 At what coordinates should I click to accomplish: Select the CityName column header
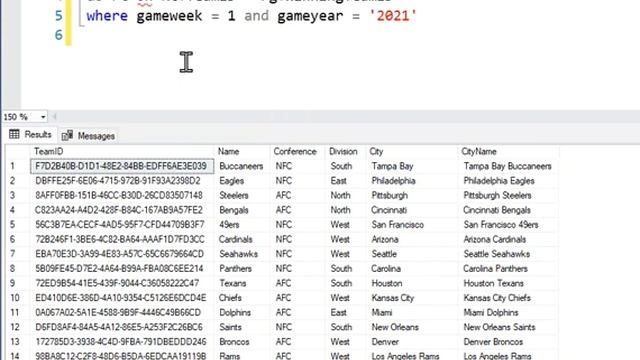tap(509, 151)
